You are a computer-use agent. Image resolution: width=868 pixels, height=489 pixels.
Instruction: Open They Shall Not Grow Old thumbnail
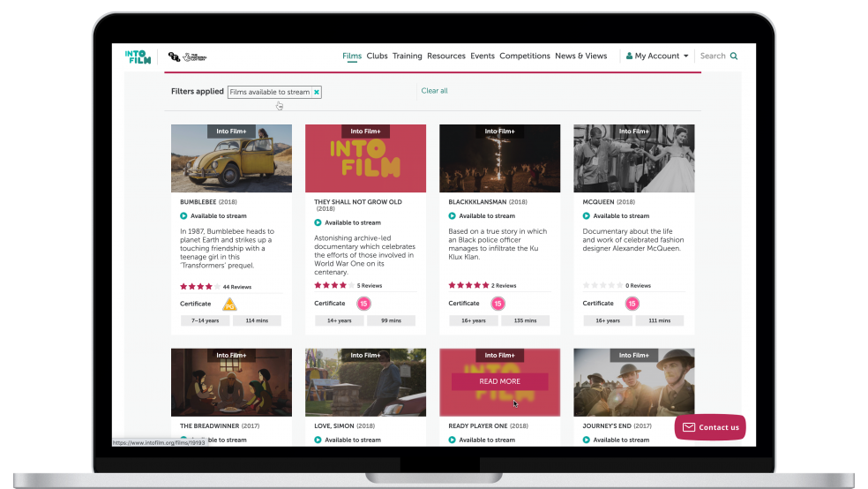[365, 158]
